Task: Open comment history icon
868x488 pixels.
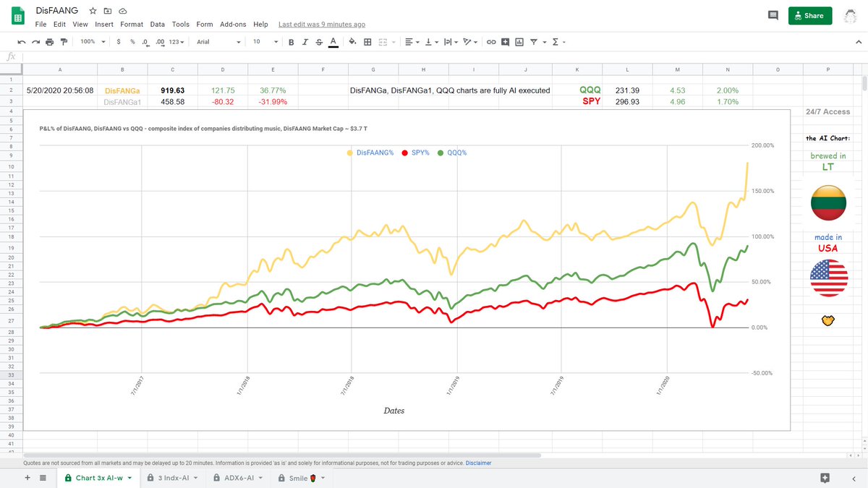Action: click(x=773, y=15)
